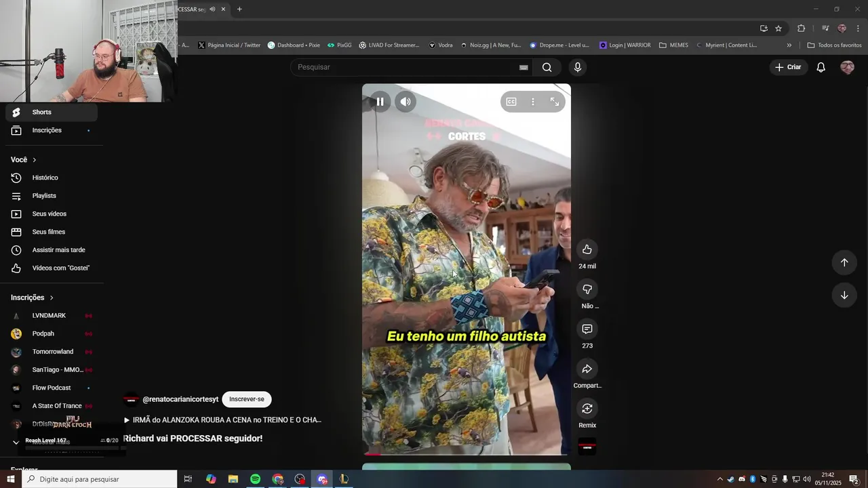The width and height of the screenshot is (868, 488).
Task: Open the on-screen keyboard in search
Action: point(524,67)
